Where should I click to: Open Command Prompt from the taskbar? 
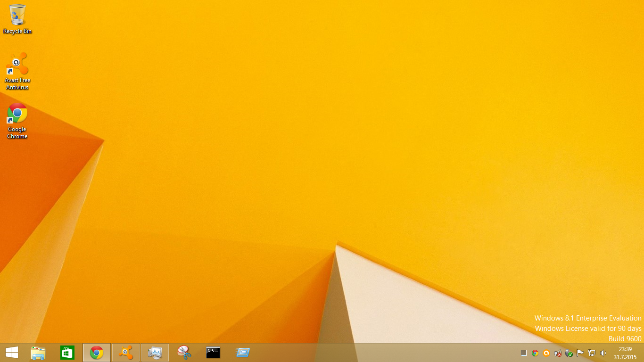pyautogui.click(x=214, y=353)
